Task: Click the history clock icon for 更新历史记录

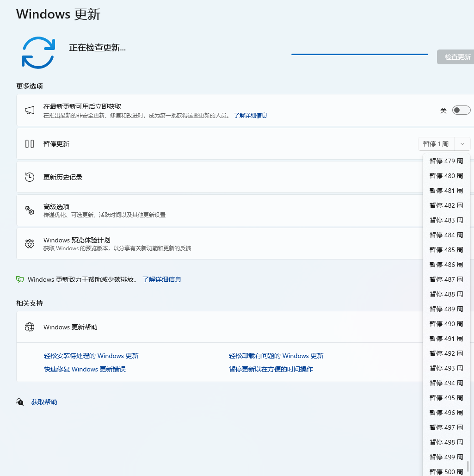Action: [30, 177]
